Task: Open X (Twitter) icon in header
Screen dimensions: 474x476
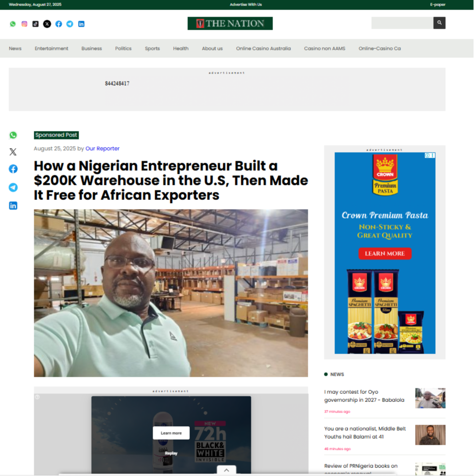Action: (47, 24)
